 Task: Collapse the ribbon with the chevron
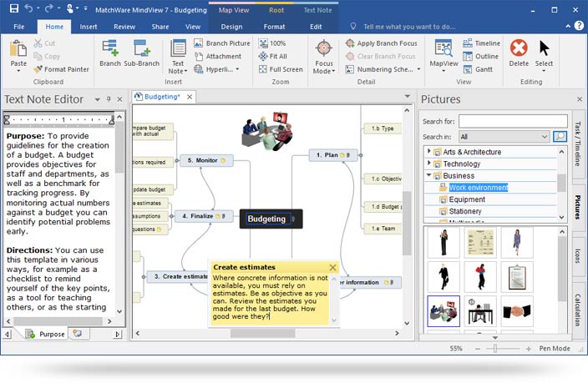568,26
